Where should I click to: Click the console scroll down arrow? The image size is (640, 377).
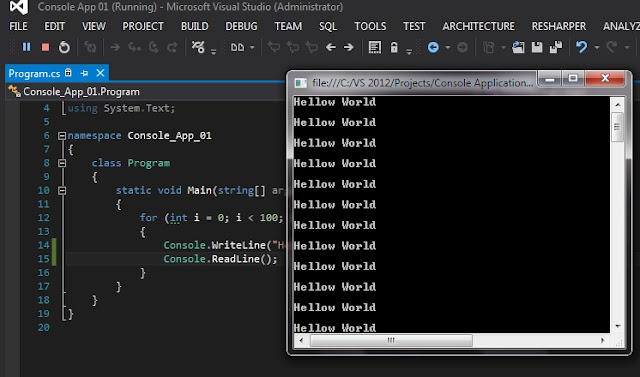(617, 326)
